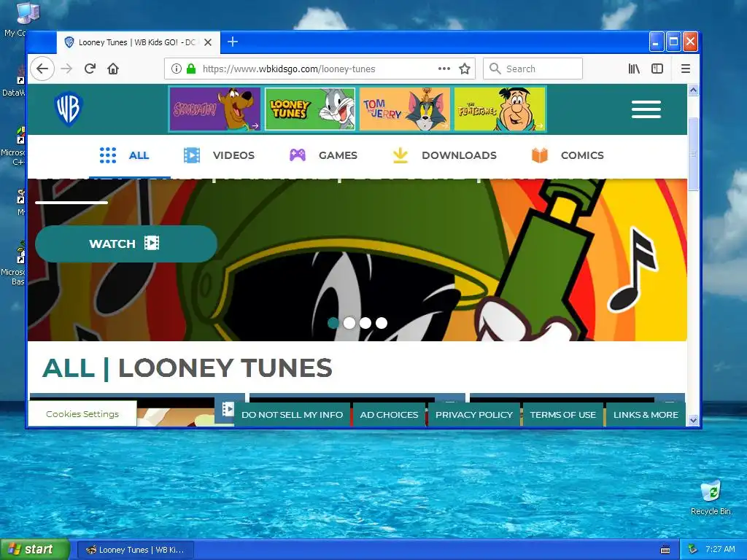The height and width of the screenshot is (560, 747).
Task: Open the site hamburger menu
Action: click(x=646, y=109)
